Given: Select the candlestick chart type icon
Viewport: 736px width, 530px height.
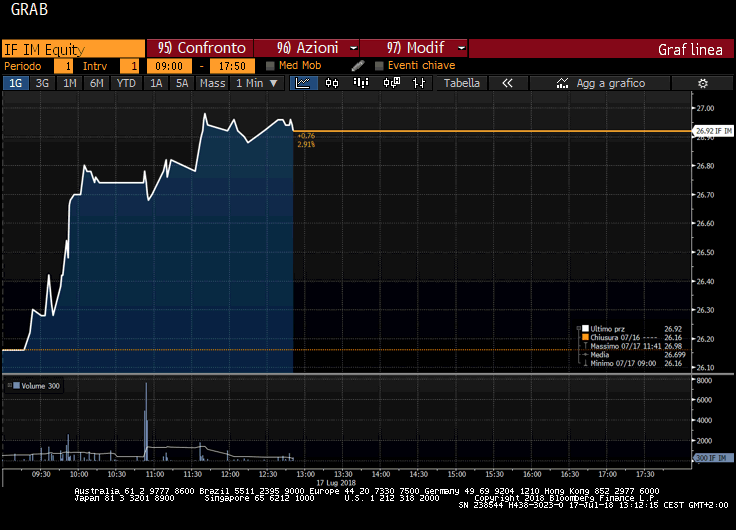Looking at the screenshot, I should [x=332, y=83].
